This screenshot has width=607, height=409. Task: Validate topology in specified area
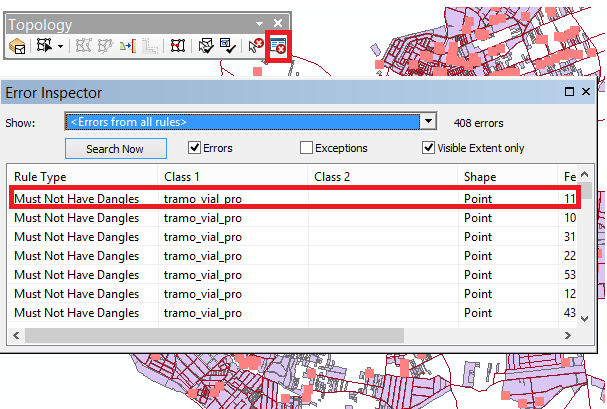(x=206, y=46)
